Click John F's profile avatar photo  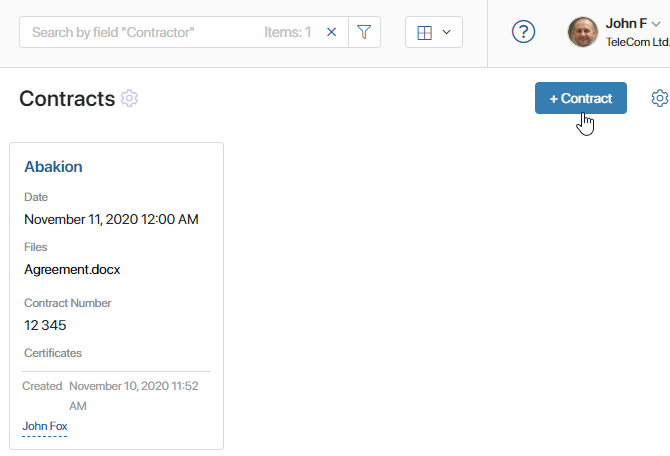coord(582,32)
